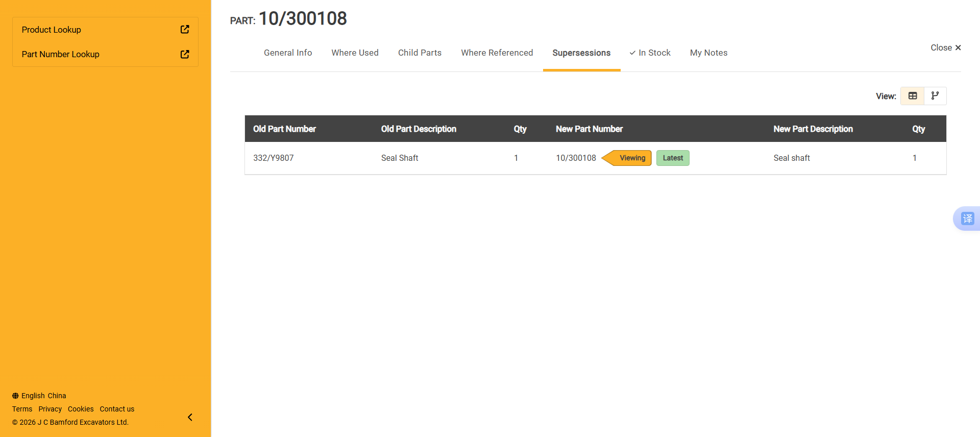Close the part details panel
Image resolution: width=980 pixels, height=437 pixels.
(945, 47)
